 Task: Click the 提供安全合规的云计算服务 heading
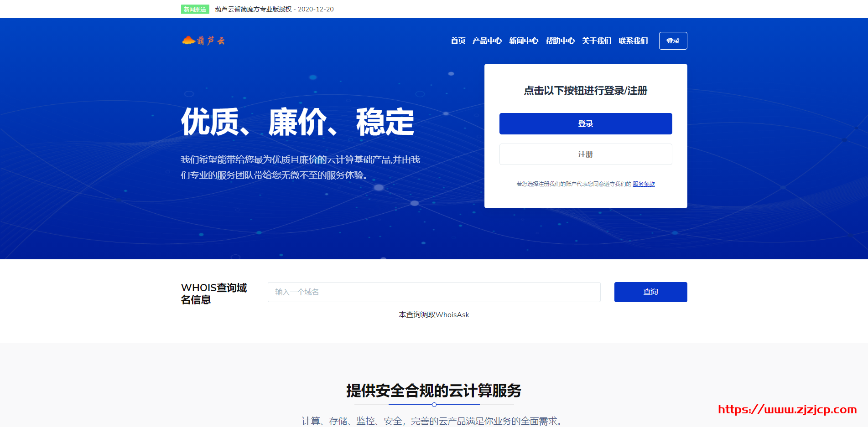click(x=434, y=391)
